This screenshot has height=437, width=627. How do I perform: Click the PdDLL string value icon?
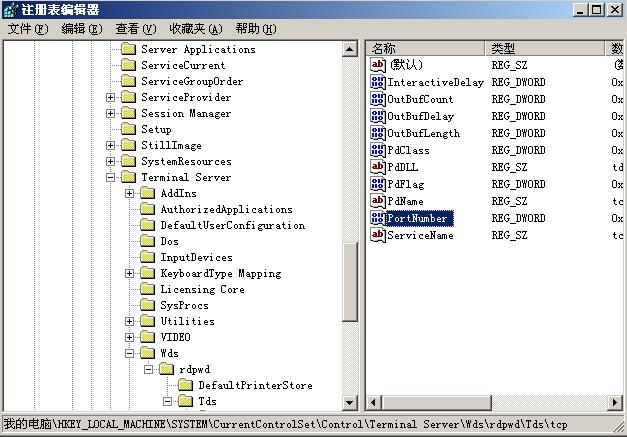(378, 167)
